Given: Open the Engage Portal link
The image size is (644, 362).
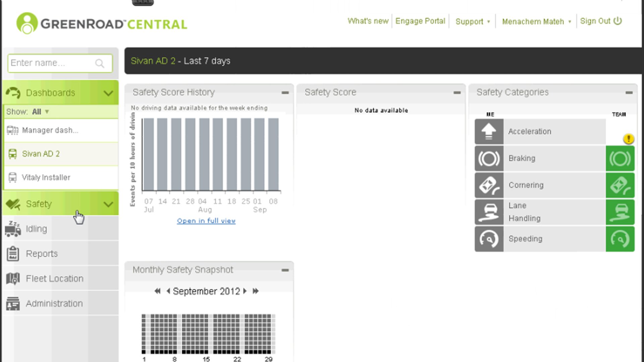Looking at the screenshot, I should tap(420, 21).
